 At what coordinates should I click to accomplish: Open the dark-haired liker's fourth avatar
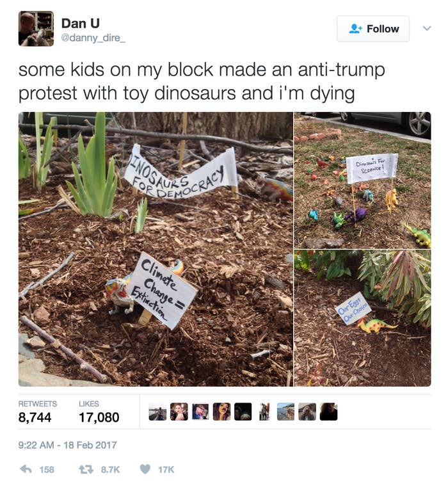click(x=221, y=412)
